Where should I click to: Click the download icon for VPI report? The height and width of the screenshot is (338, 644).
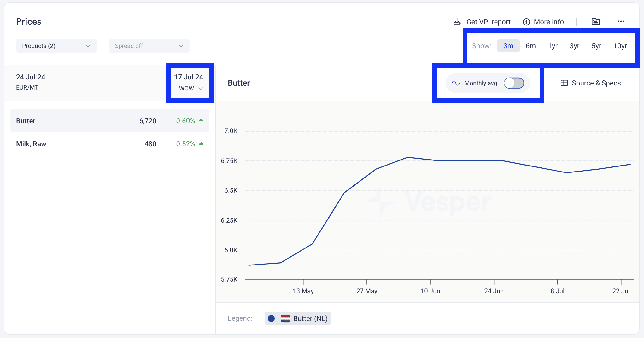(x=457, y=22)
